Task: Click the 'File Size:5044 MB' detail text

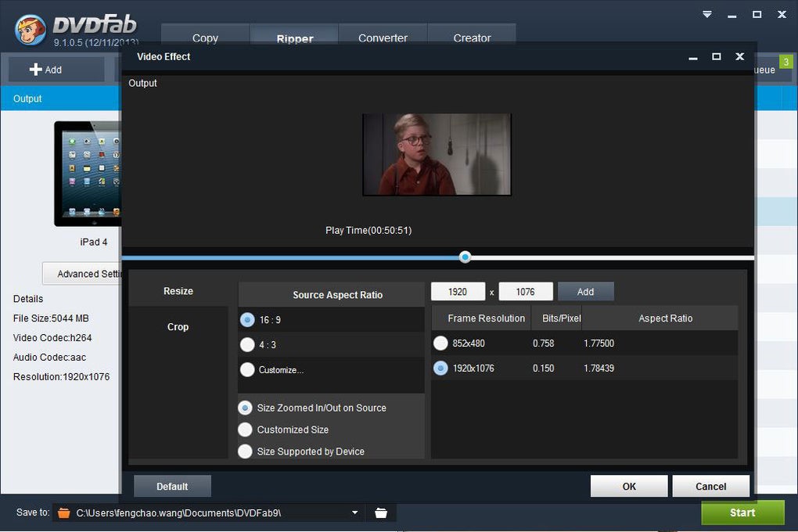Action: [51, 318]
